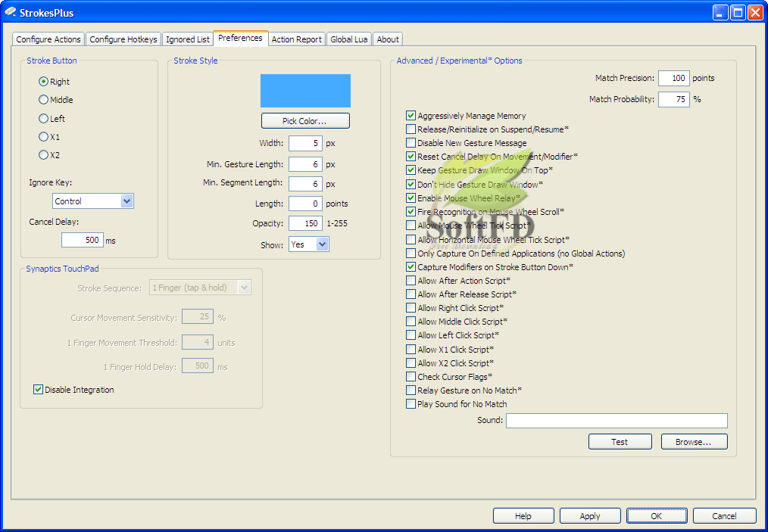Viewport: 768px width, 532px height.
Task: Click Browse to choose sound file
Action: coord(694,442)
